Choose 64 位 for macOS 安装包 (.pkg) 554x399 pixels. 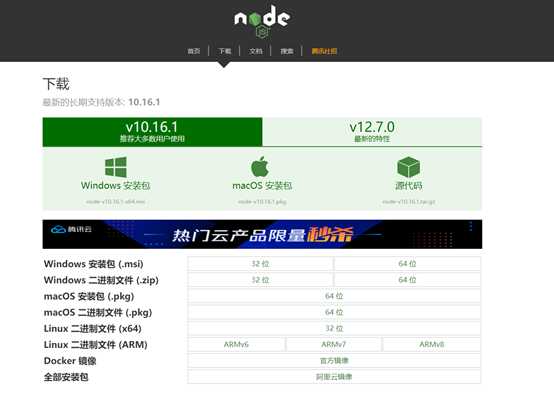[334, 296]
